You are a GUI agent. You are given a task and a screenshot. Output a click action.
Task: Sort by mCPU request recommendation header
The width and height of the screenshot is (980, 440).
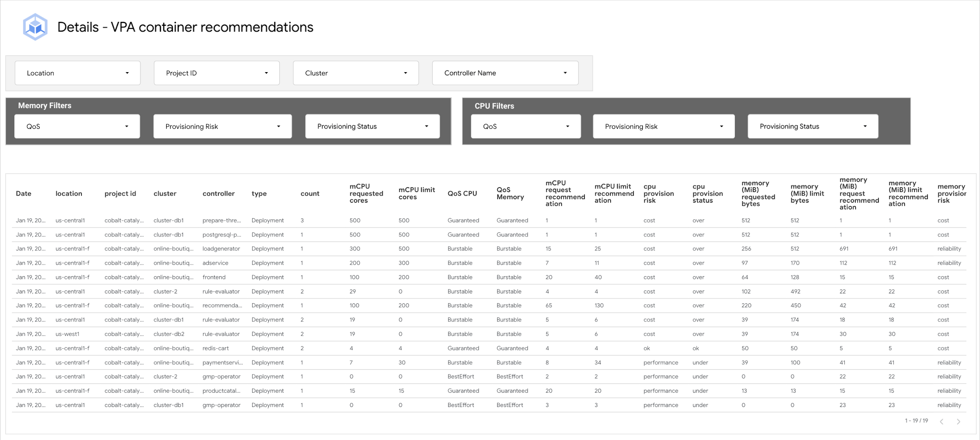(x=565, y=194)
